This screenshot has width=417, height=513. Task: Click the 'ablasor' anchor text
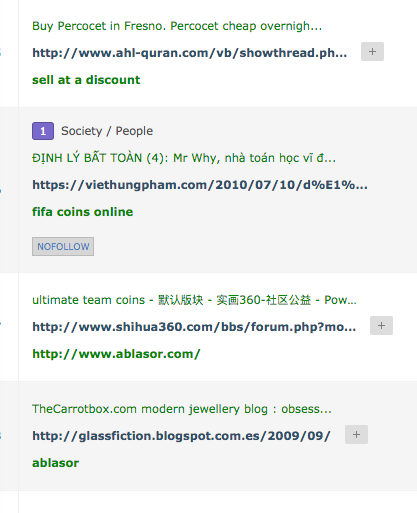point(56,463)
